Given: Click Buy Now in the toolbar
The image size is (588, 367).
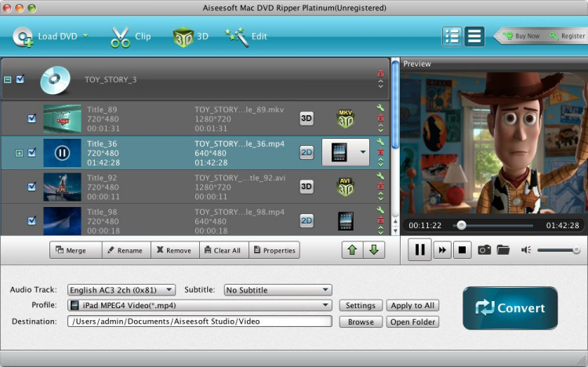Looking at the screenshot, I should click(521, 36).
